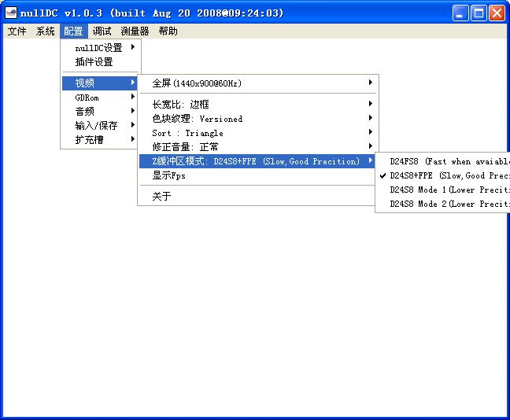
Task: Open the 调试 menu
Action: point(102,31)
